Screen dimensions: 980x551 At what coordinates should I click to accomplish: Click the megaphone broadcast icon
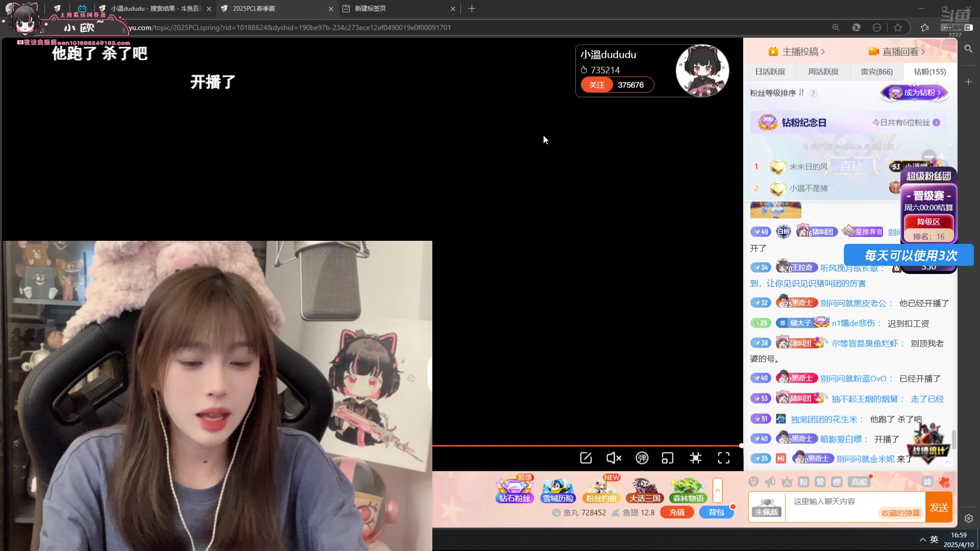tap(770, 482)
